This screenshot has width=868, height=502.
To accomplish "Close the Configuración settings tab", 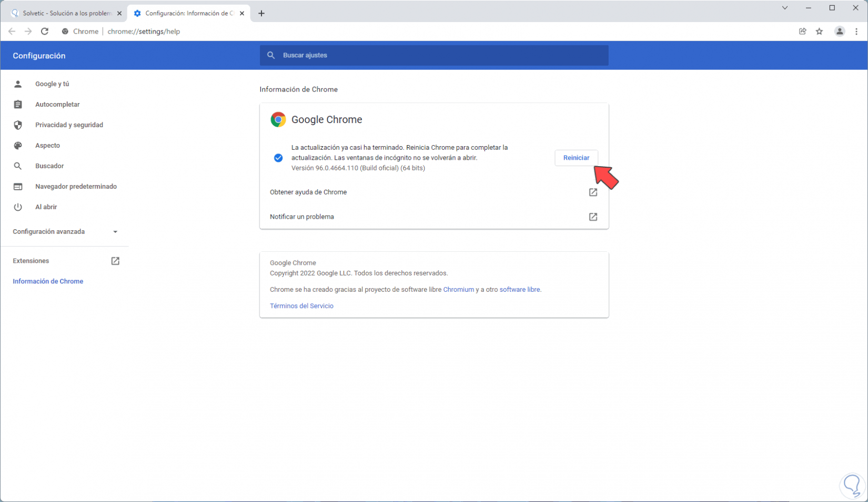I will click(242, 14).
